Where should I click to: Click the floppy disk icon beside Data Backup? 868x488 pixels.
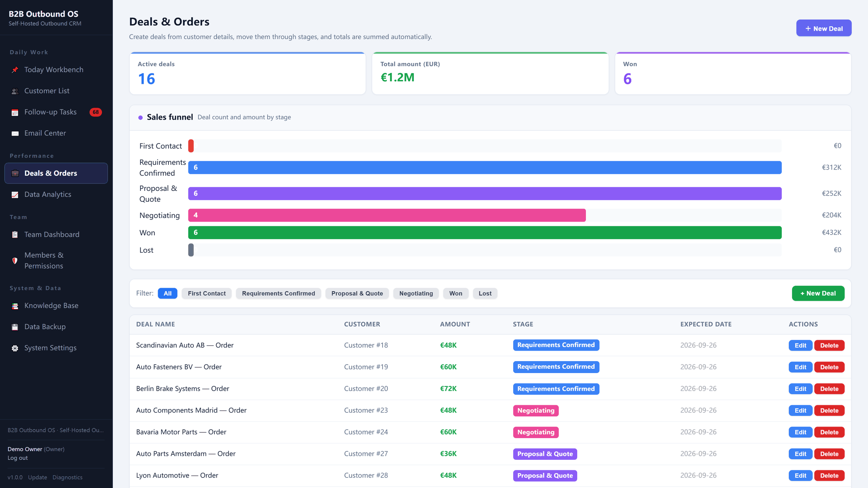(x=15, y=327)
